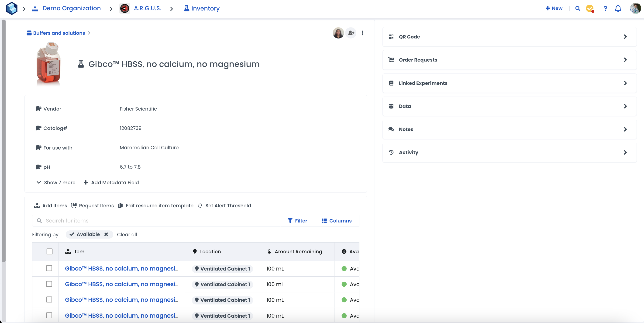
Task: Click the help question mark icon
Action: point(605,8)
